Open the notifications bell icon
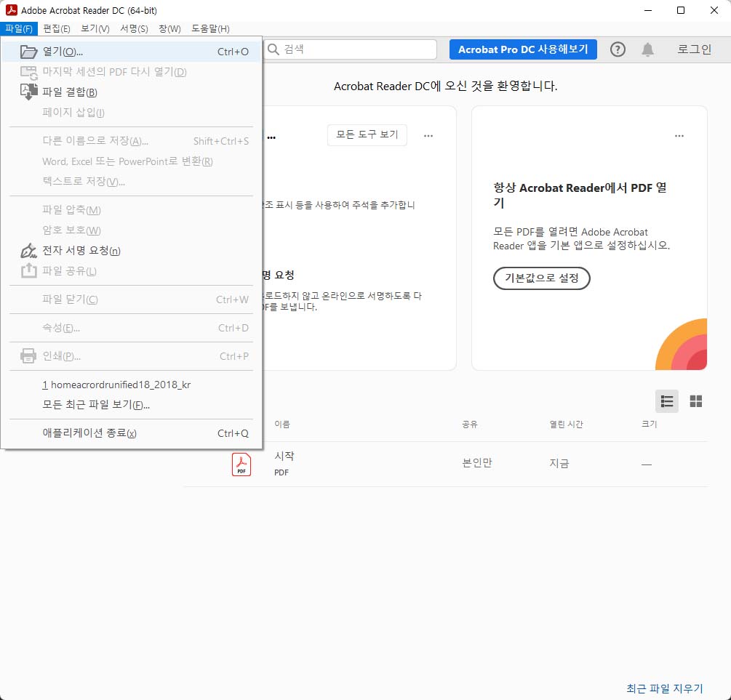Screen dimensions: 731x700 pyautogui.click(x=647, y=49)
